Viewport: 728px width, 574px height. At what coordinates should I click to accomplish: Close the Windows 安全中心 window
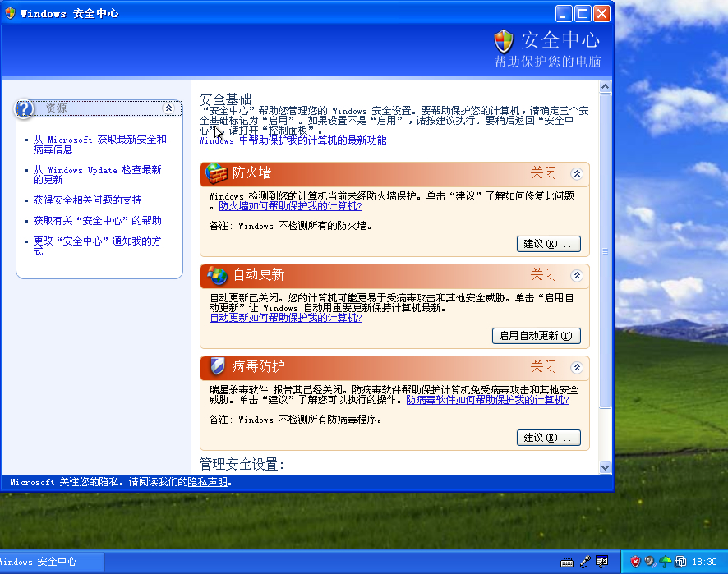pos(601,13)
